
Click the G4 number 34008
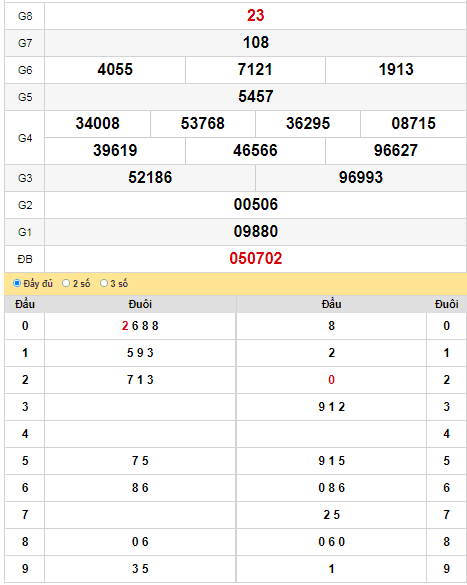coord(97,123)
